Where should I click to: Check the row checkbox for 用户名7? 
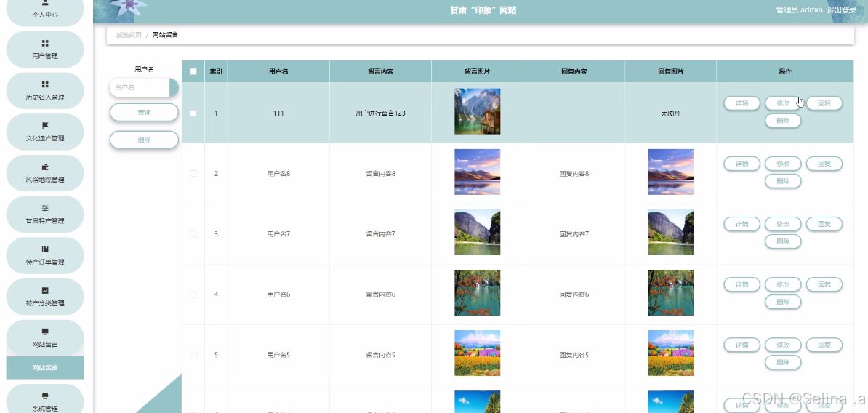[x=193, y=233]
